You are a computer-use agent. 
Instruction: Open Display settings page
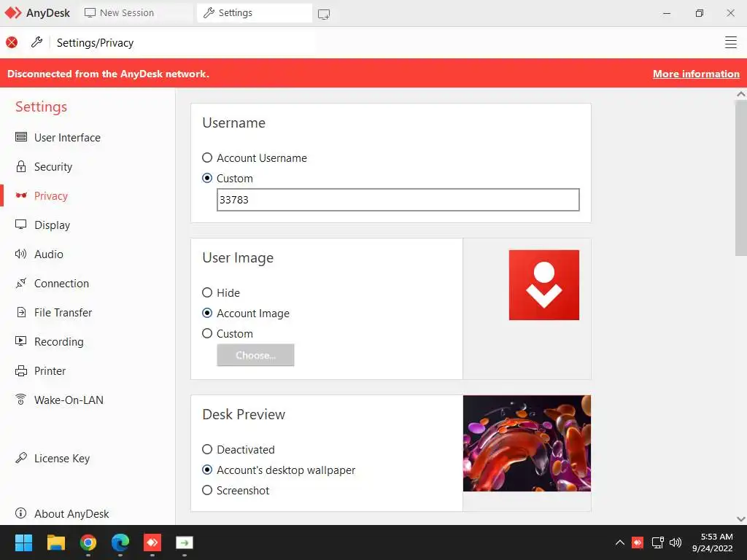52,225
